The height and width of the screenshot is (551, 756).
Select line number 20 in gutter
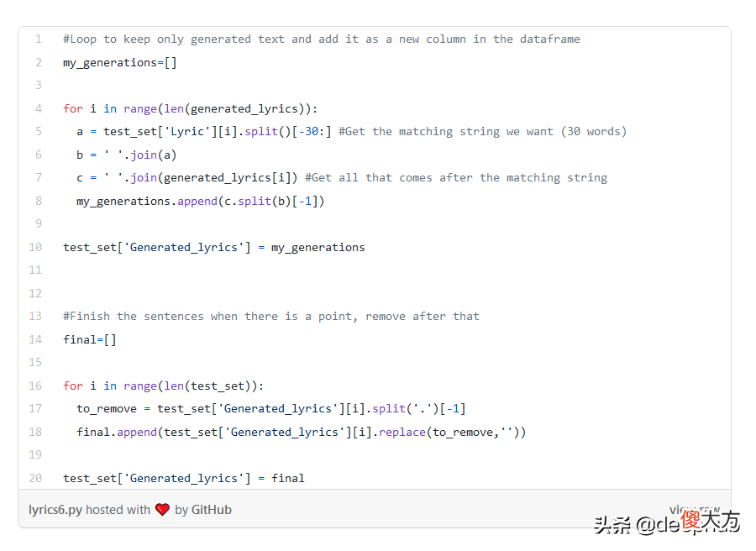[35, 478]
